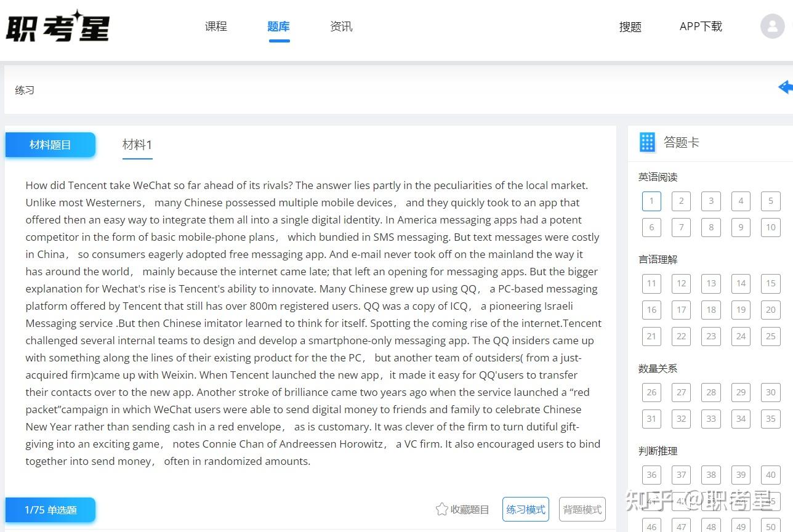Open question 5 from the answer card

771,201
